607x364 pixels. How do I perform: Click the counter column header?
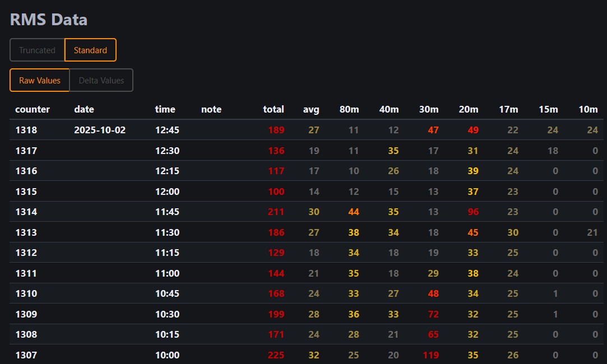coord(33,109)
